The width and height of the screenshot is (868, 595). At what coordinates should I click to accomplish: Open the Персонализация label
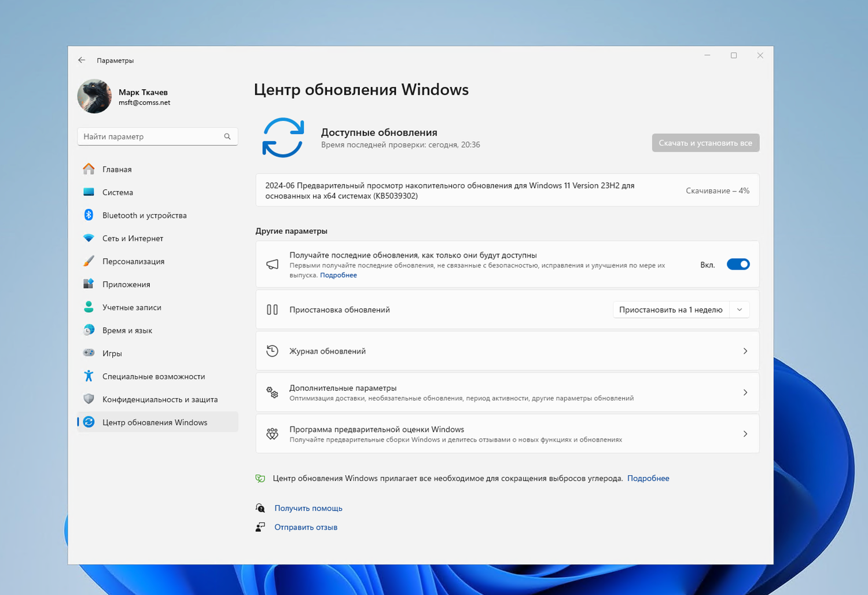coord(133,262)
